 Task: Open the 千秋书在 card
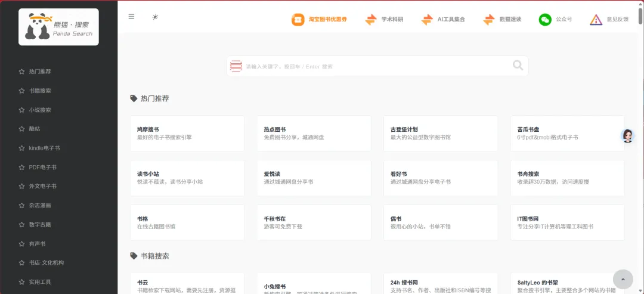(x=314, y=222)
